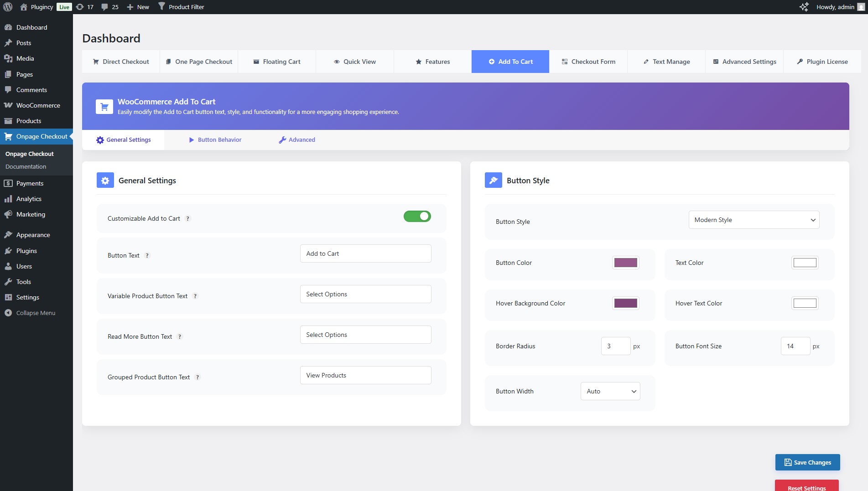Screen dimensions: 868x491
Task: Change the Button Width dropdown
Action: click(610, 391)
